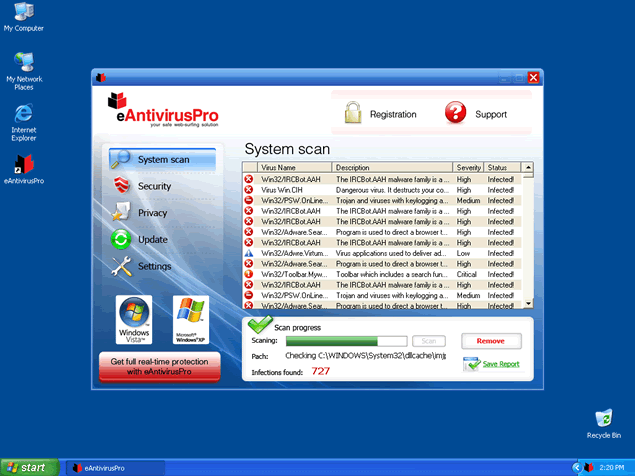Open the System scan section
The height and width of the screenshot is (476, 635).
[x=161, y=159]
